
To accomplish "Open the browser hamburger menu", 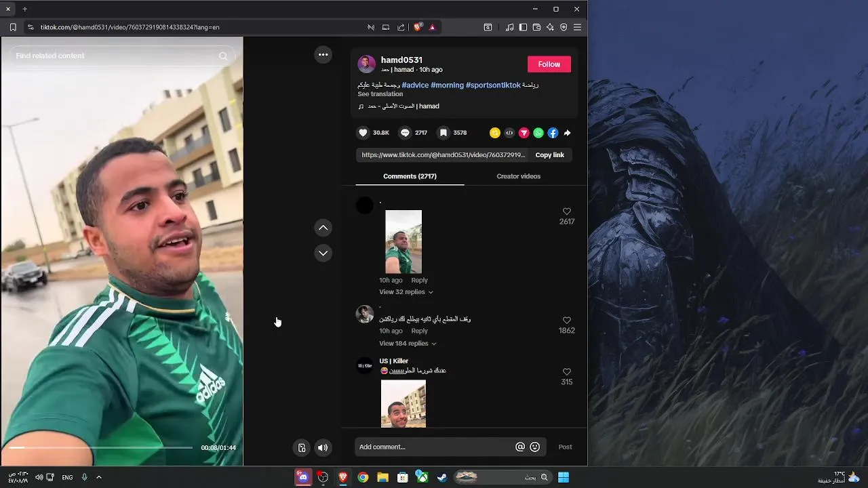I will click(577, 27).
